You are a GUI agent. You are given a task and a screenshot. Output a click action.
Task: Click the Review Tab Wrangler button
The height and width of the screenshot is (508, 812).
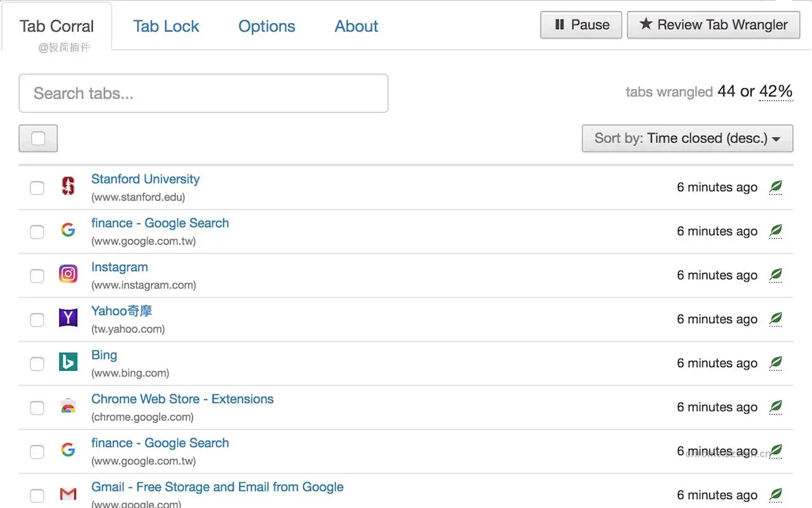point(714,25)
